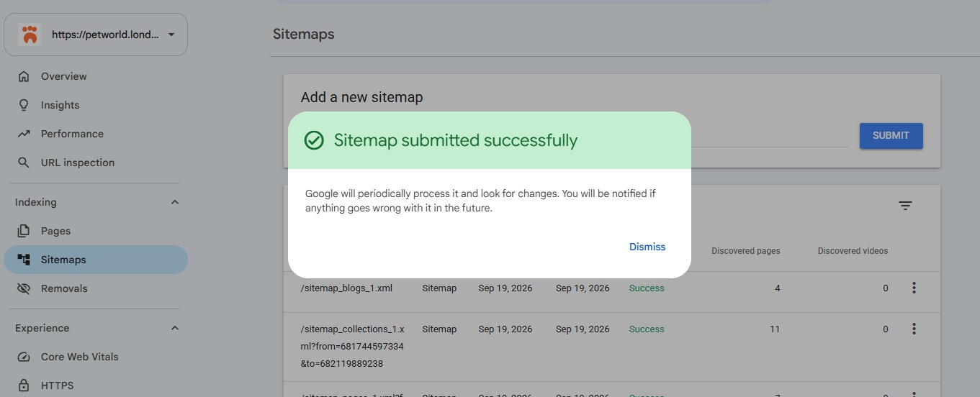Open more options for sitemap_collections_1 row
Screen dimensions: 980x397
[914, 329]
